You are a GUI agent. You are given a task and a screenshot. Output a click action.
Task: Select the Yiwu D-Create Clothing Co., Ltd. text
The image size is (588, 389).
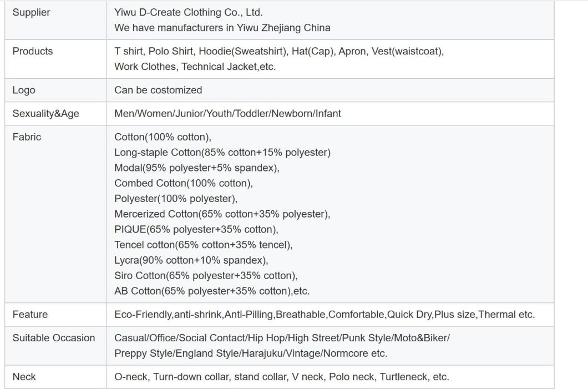tap(188, 12)
